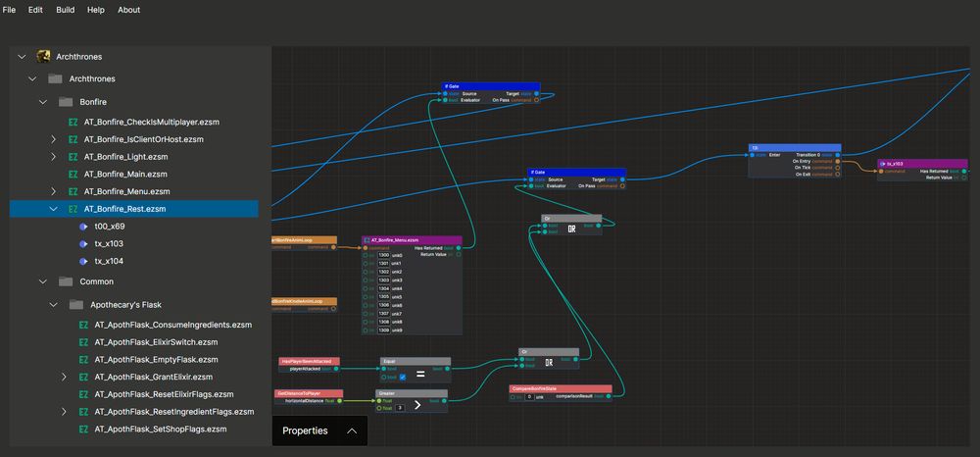Click EZ icon of selected AT_Bonfire_Rest.ezsm
Image resolution: width=980 pixels, height=457 pixels.
coord(73,209)
